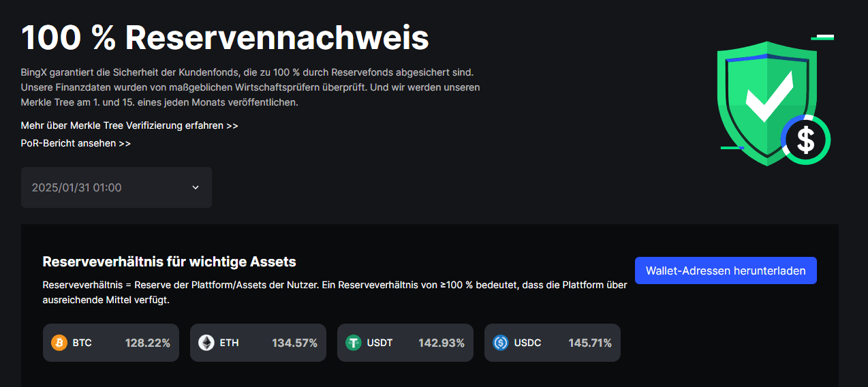Select the USDT 142.93% reserve card
Image resolution: width=868 pixels, height=387 pixels.
pyautogui.click(x=405, y=343)
